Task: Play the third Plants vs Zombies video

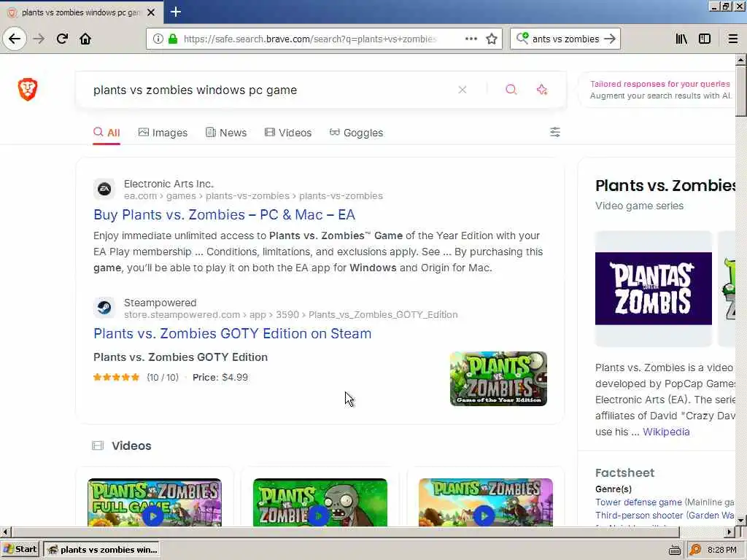Action: tap(485, 502)
